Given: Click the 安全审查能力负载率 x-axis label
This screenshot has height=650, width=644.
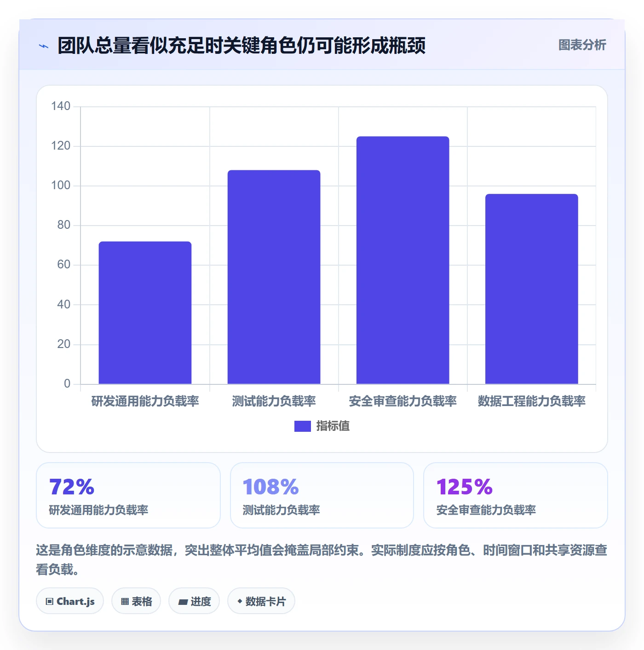Looking at the screenshot, I should (402, 401).
